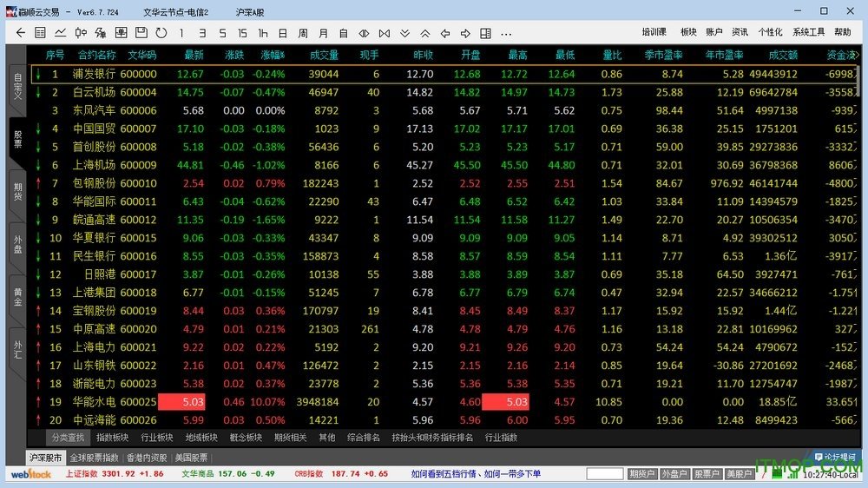Switch to the 全球股票指数 market tab

[94, 458]
